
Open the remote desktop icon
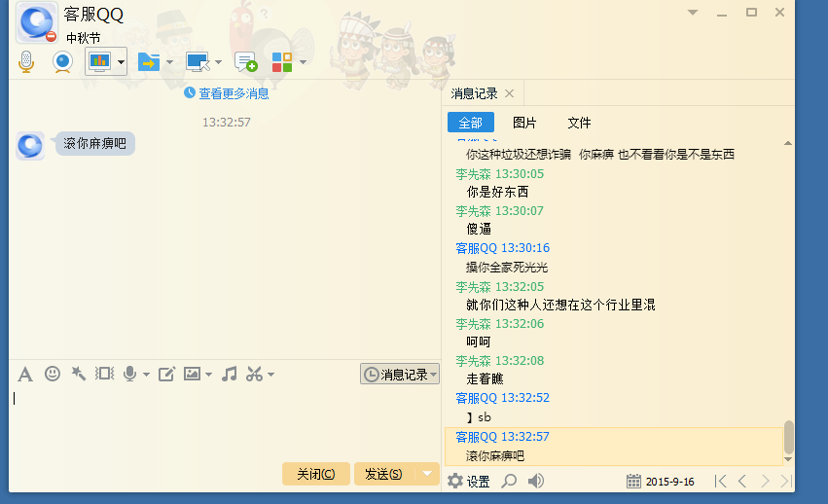(198, 62)
